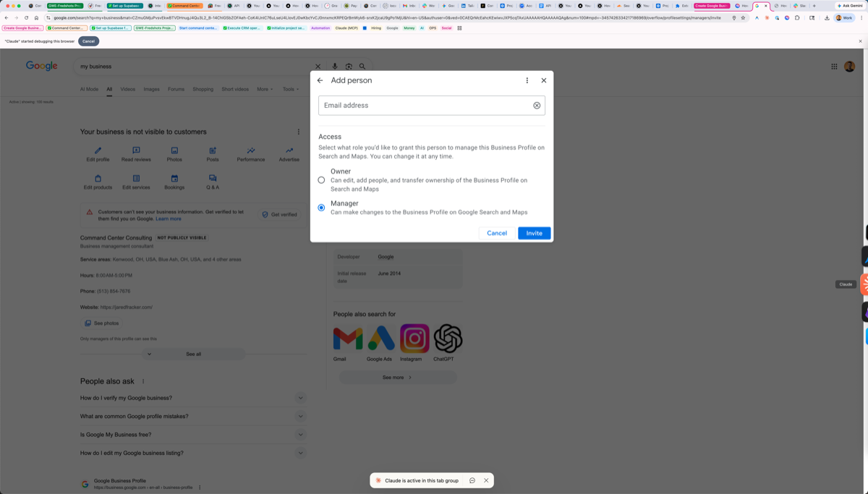Select the Edit profile pencil icon
868x494 pixels.
tap(97, 150)
